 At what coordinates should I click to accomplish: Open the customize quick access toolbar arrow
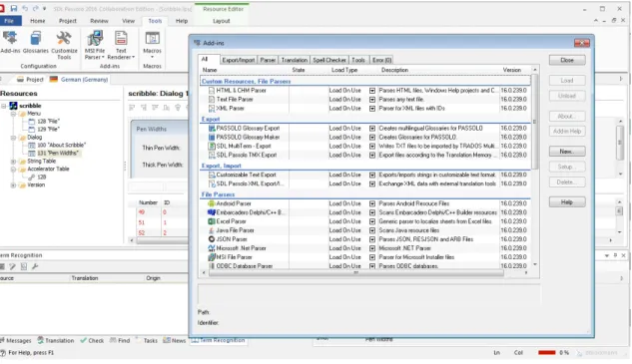click(x=44, y=8)
